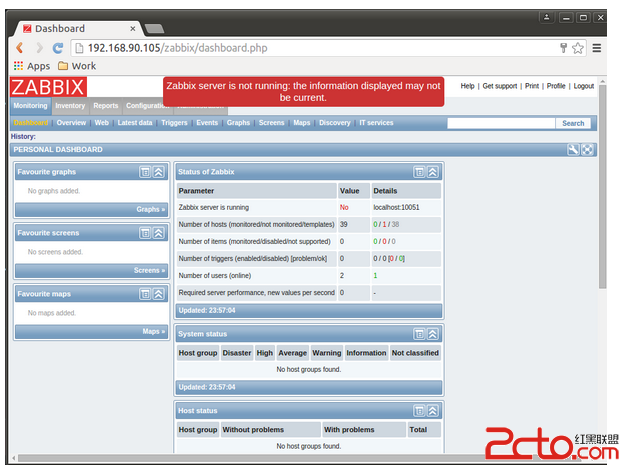This screenshot has height=470, width=622.
Task: Collapse the Favourite maps widget
Action: coord(159,294)
